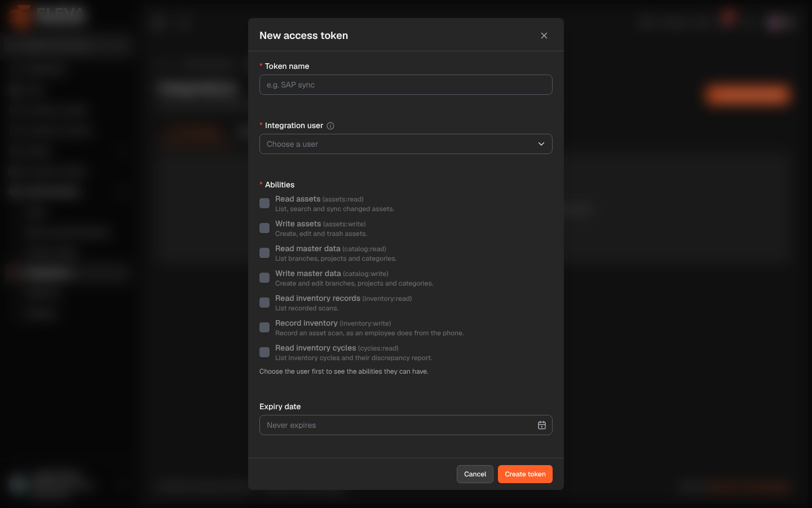Enable the Read inventory cycles ability
Image resolution: width=812 pixels, height=508 pixels.
click(264, 352)
